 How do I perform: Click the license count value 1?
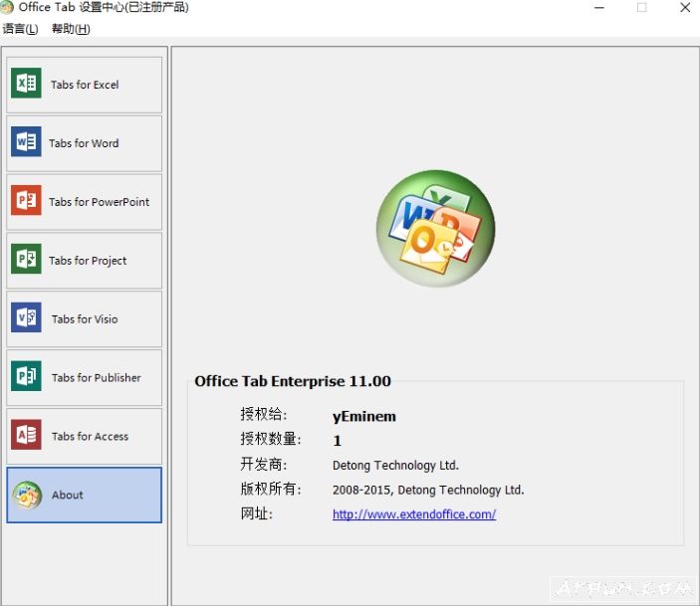(337, 441)
